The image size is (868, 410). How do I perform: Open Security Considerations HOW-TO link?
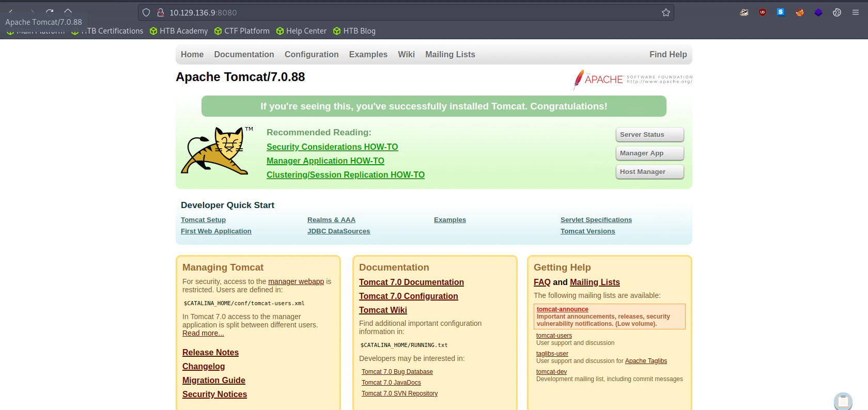click(x=332, y=147)
